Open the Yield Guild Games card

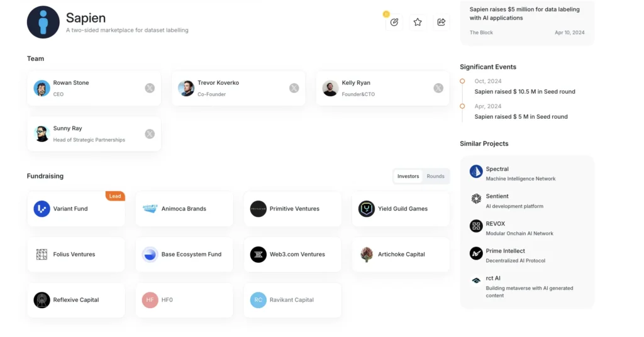(x=401, y=209)
